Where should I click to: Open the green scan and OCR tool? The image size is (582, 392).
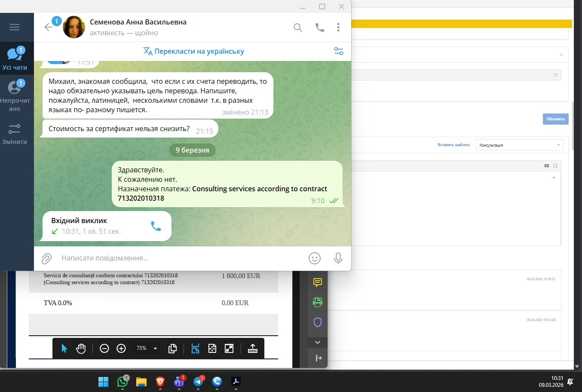pos(318,302)
